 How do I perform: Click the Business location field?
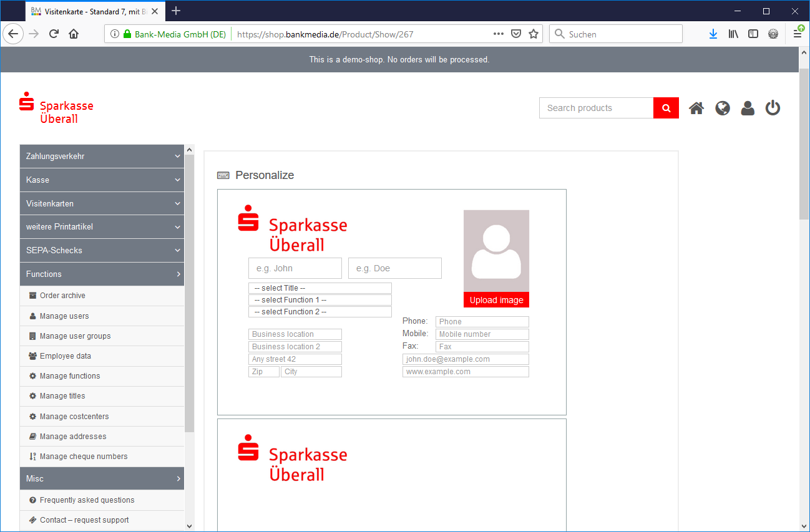pos(295,334)
